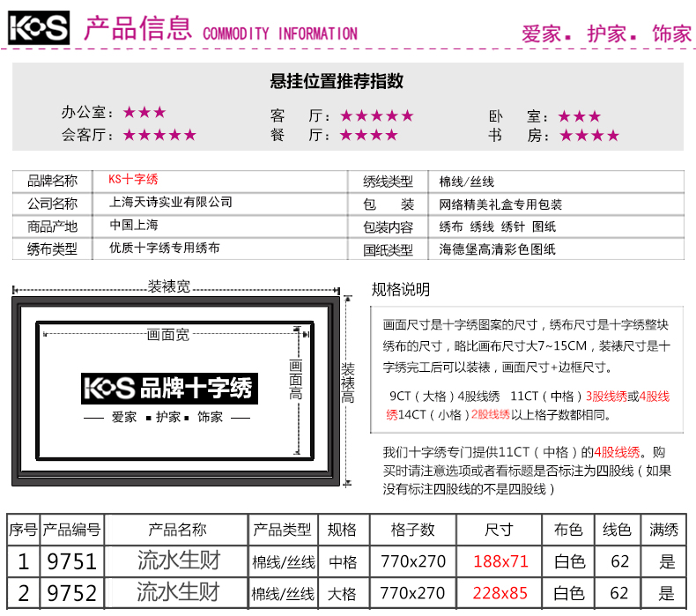Viewport: 696px width, 616px height.
Task: Click red size 188x71
Action: (x=500, y=561)
